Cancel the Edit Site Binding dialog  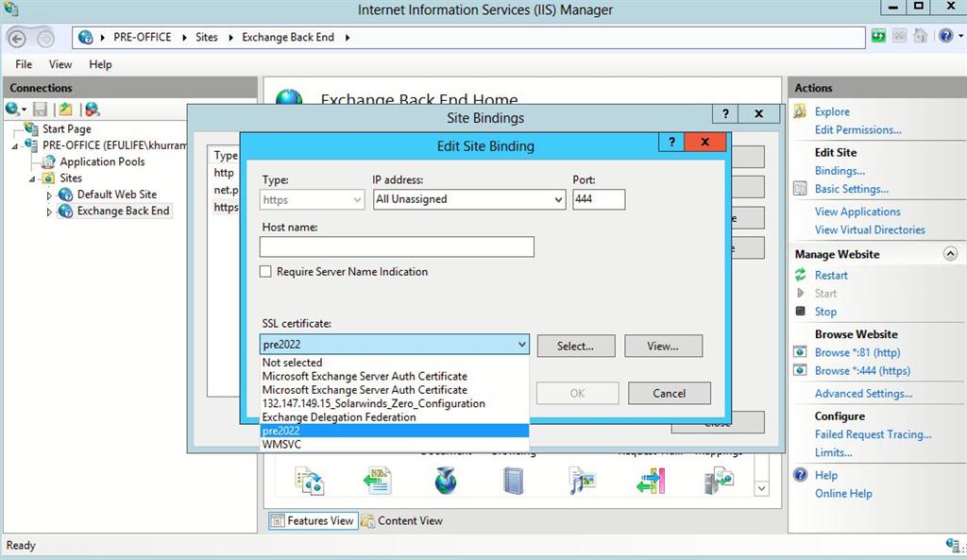pyautogui.click(x=669, y=393)
